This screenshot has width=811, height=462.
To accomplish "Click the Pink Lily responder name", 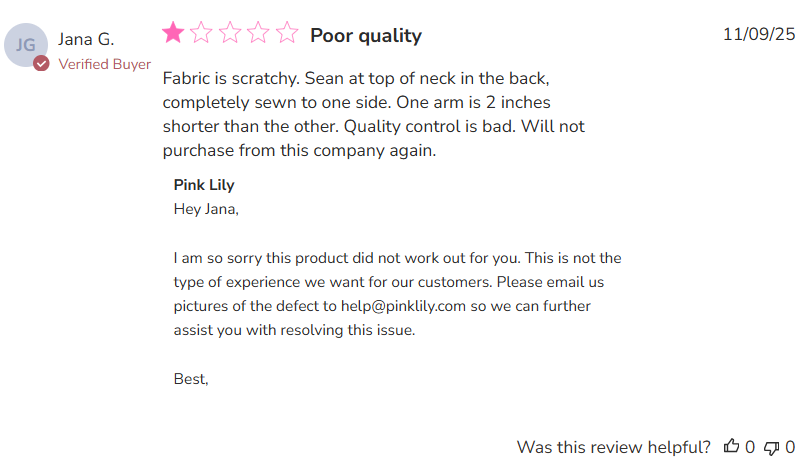I will click(204, 185).
